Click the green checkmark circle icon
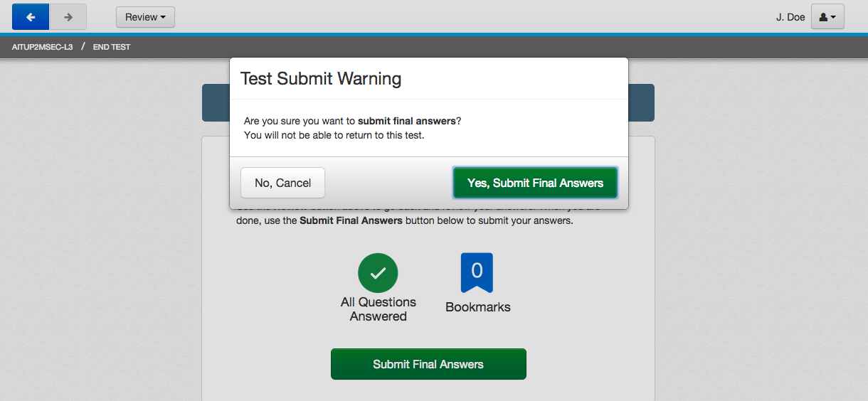This screenshot has width=868, height=401. pos(378,273)
